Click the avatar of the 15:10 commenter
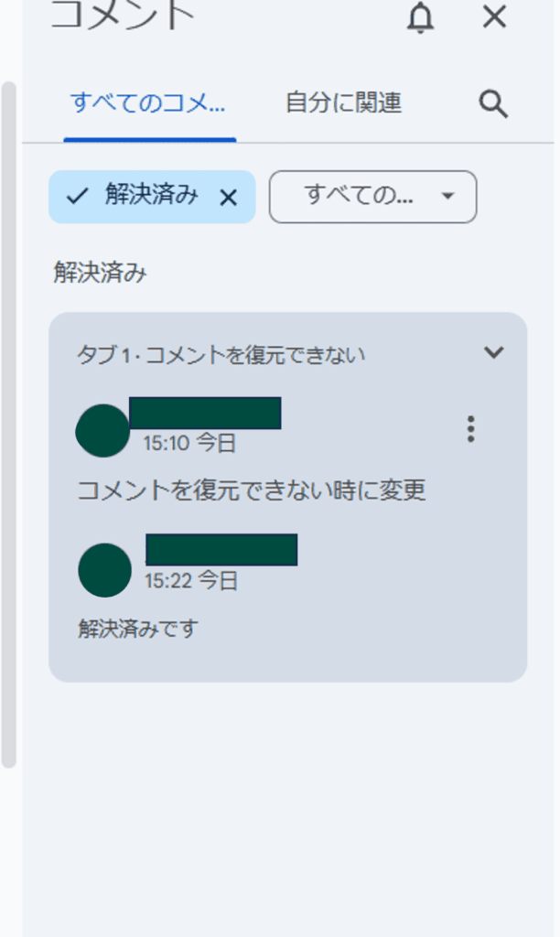 pyautogui.click(x=102, y=430)
